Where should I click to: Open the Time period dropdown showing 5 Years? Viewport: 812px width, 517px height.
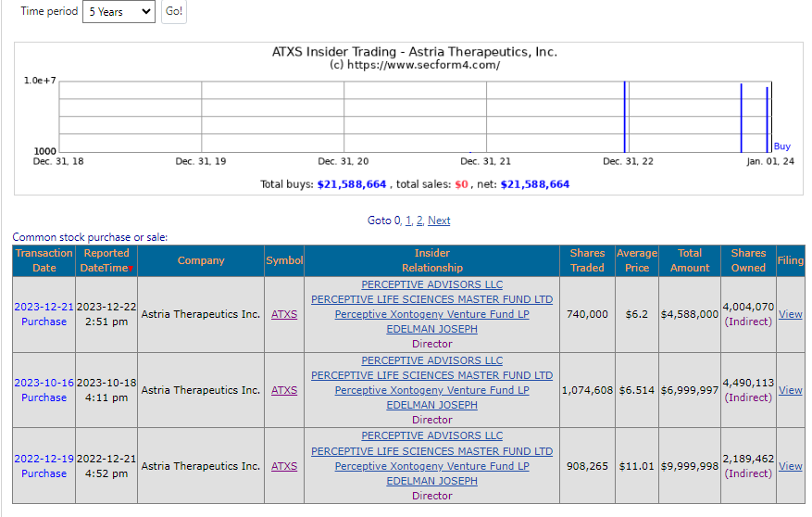[x=119, y=11]
